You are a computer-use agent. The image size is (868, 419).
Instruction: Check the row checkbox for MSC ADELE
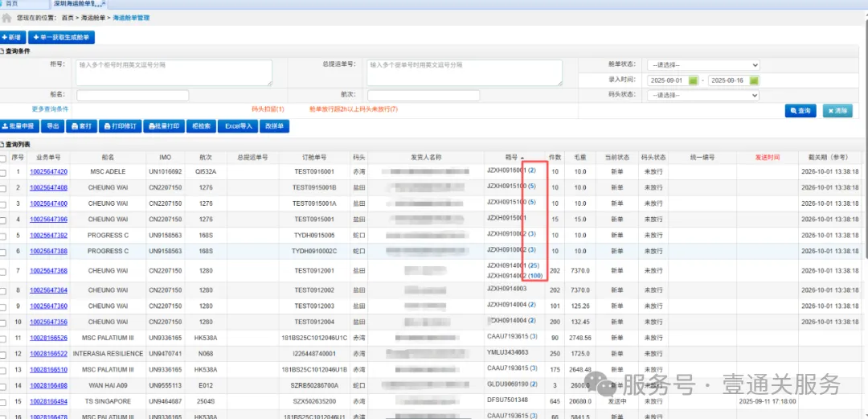tap(5, 172)
